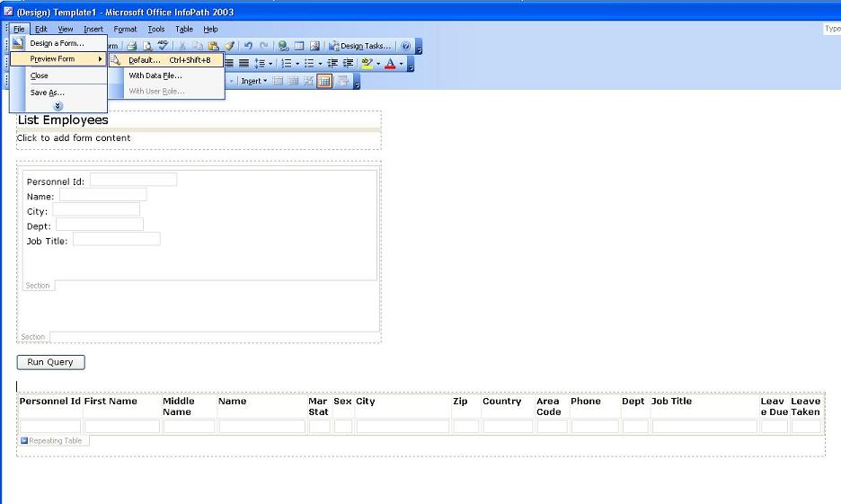
Task: Open the Font Color dropdown arrow
Action: click(x=402, y=63)
